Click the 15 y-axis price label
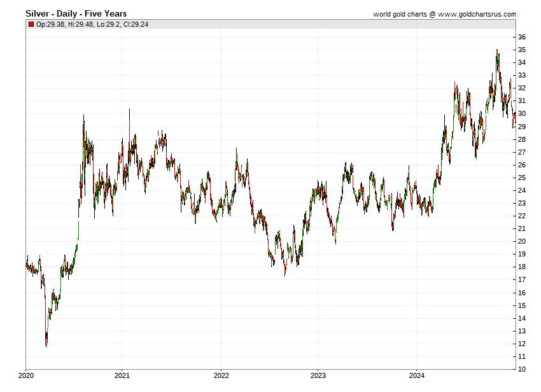 [522, 305]
